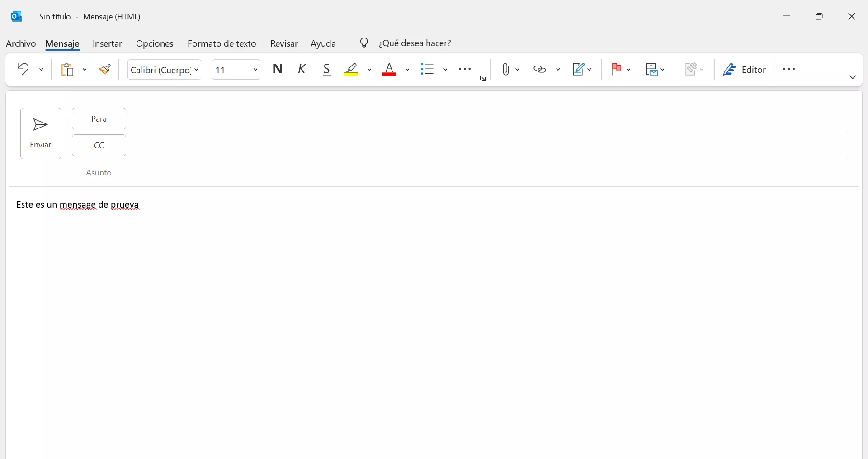
Task: Click the Asunto subject field
Action: [98, 172]
